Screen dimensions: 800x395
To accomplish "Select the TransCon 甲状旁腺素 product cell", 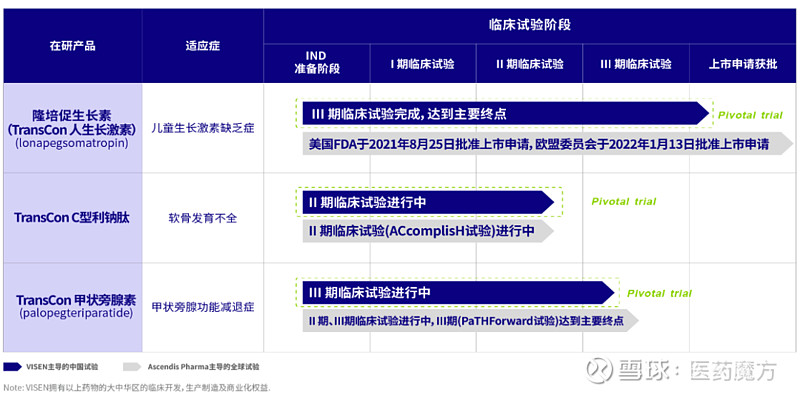I will click(x=72, y=307).
